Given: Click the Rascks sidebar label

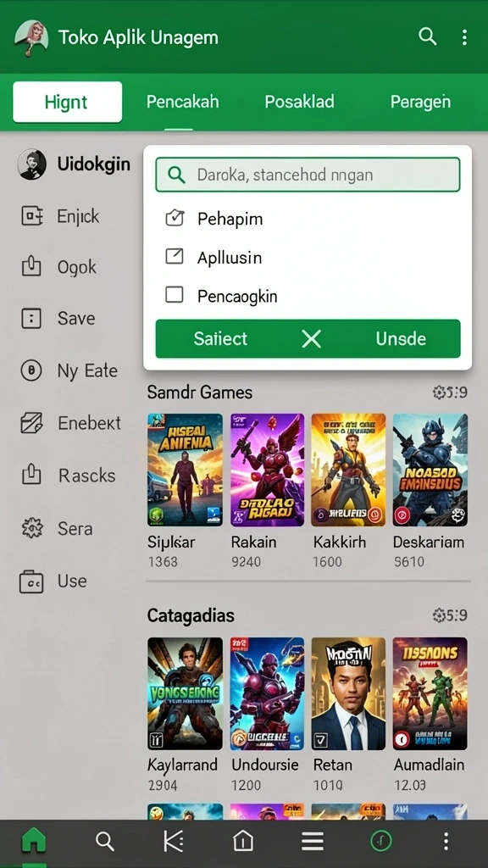Looking at the screenshot, I should point(87,475).
